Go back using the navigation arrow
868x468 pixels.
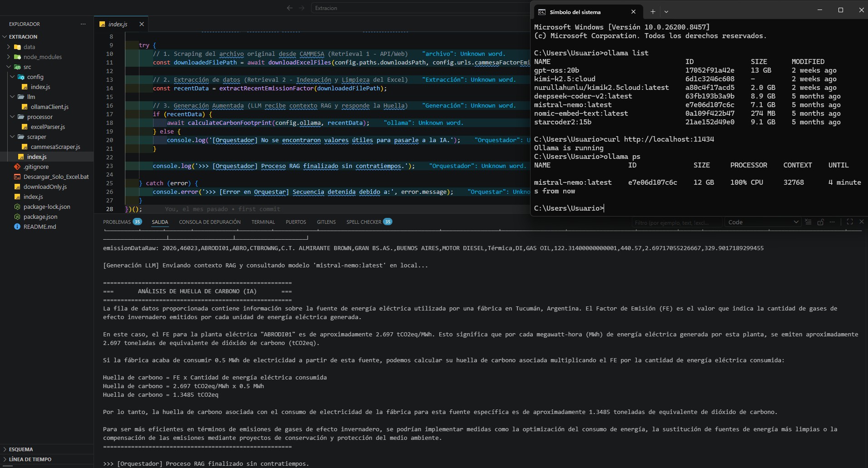tap(290, 8)
